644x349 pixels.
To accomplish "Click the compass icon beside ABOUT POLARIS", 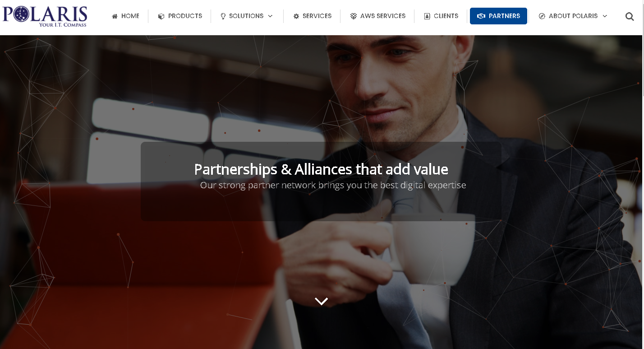I will pyautogui.click(x=542, y=16).
